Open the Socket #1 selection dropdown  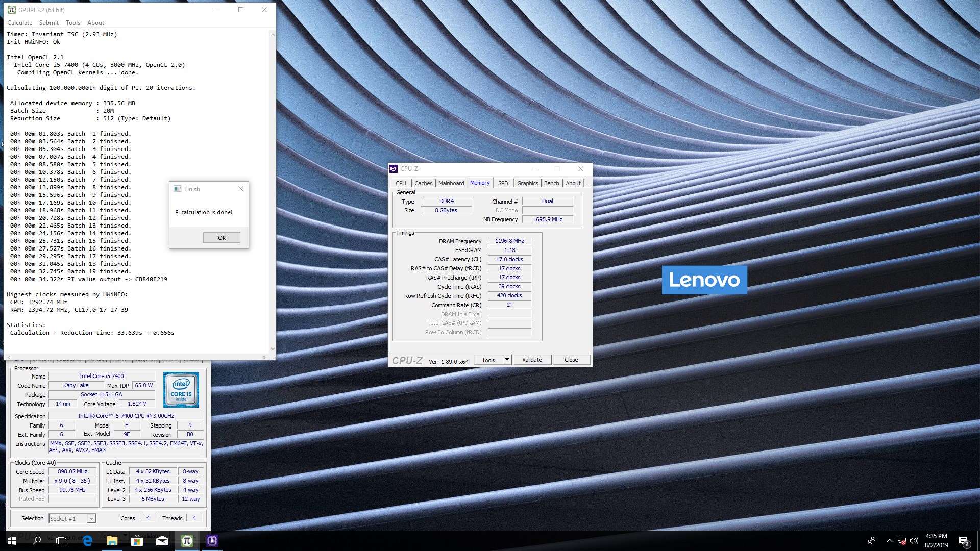coord(72,519)
